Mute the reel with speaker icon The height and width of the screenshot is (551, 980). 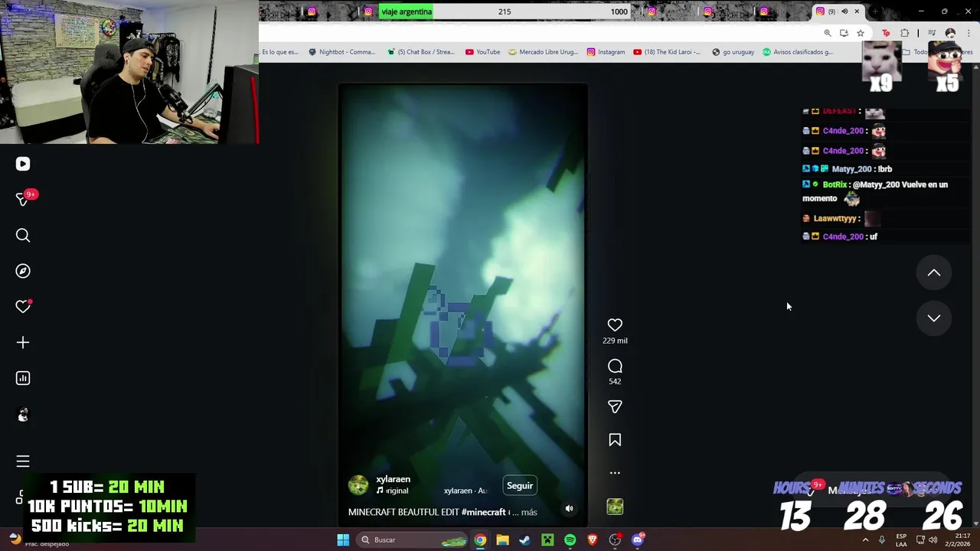(x=569, y=508)
